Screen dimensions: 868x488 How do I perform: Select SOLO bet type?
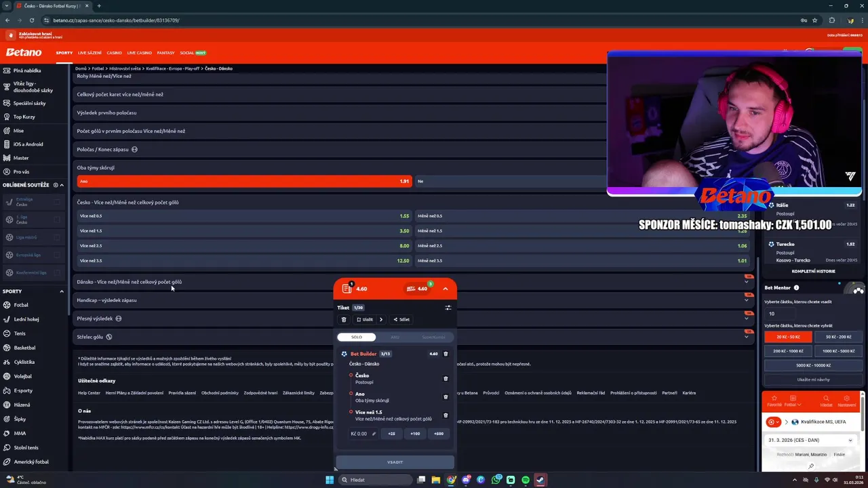coord(357,337)
